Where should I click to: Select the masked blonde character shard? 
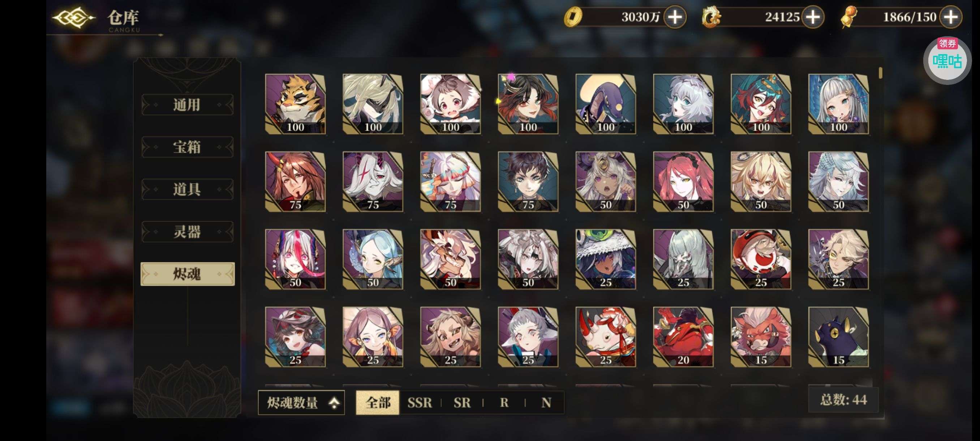point(373,104)
